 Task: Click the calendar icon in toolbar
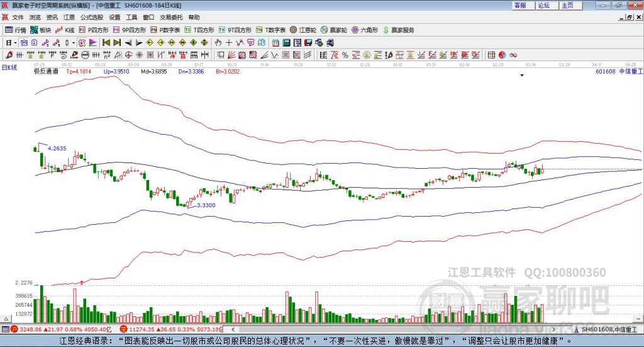[x=275, y=43]
